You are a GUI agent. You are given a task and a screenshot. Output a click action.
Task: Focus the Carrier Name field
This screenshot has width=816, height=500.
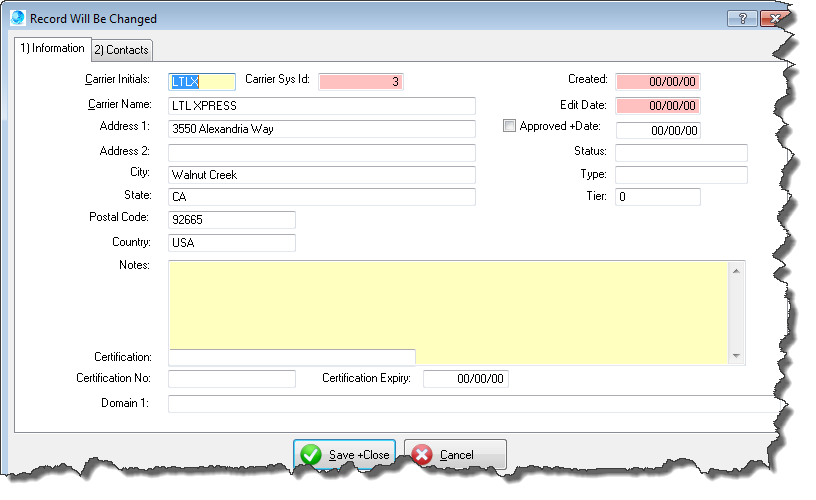(x=321, y=106)
